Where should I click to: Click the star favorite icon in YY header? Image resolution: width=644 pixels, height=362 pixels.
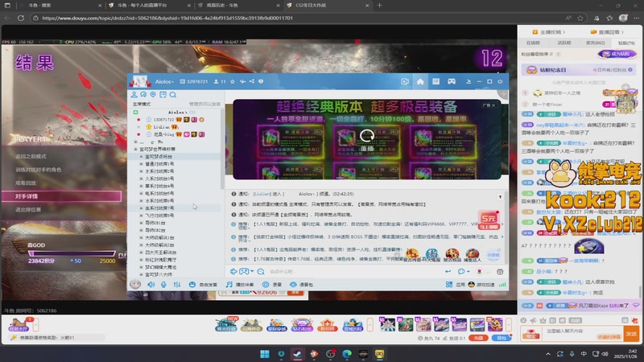(x=233, y=82)
